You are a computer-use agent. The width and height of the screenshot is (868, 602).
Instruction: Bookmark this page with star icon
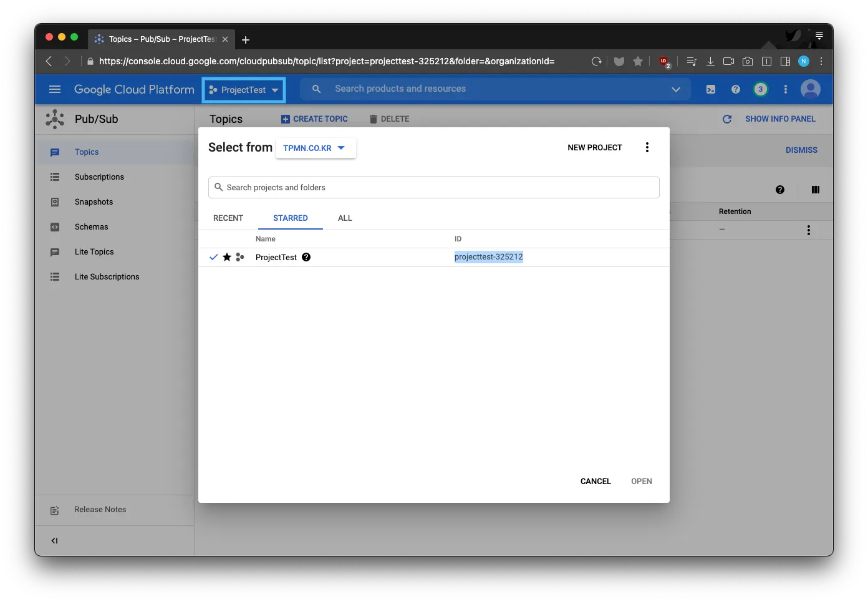(x=638, y=61)
